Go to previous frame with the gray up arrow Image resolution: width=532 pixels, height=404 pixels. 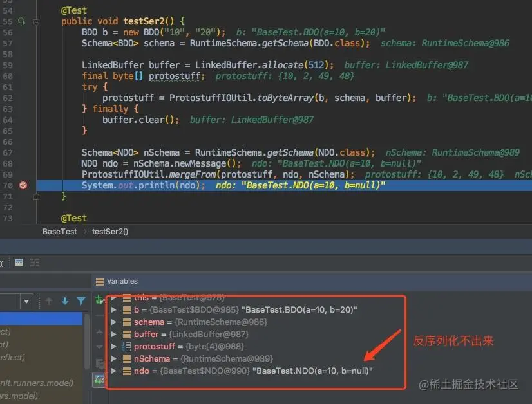pyautogui.click(x=49, y=301)
